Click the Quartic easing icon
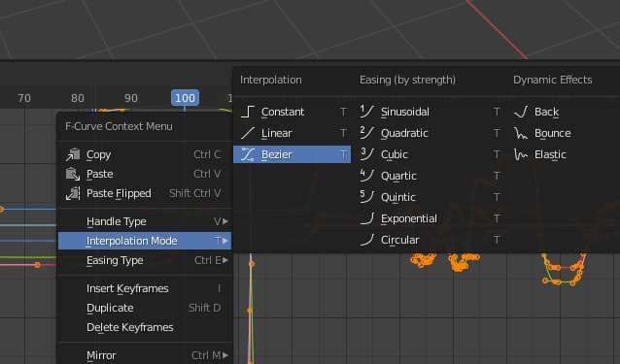The image size is (620, 364). pos(367,176)
